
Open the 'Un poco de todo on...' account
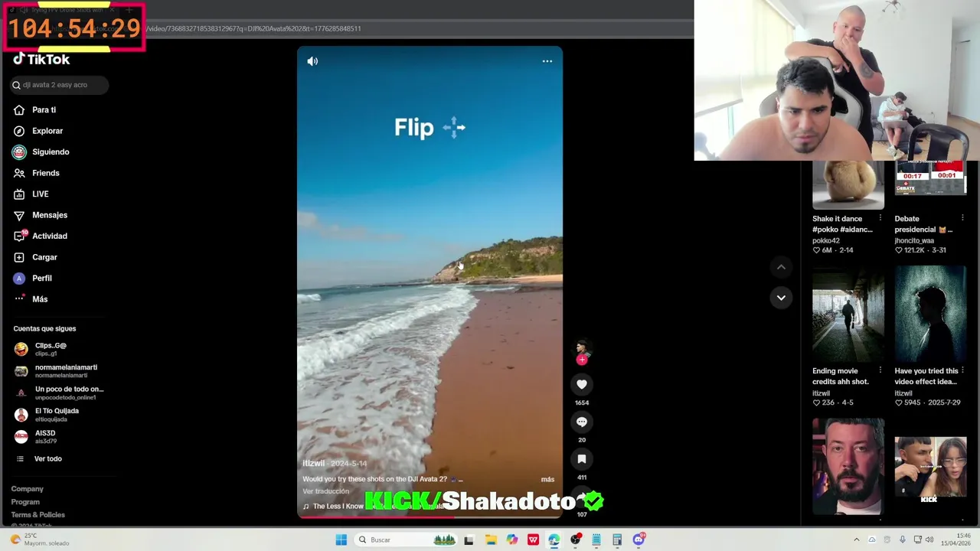coord(59,393)
